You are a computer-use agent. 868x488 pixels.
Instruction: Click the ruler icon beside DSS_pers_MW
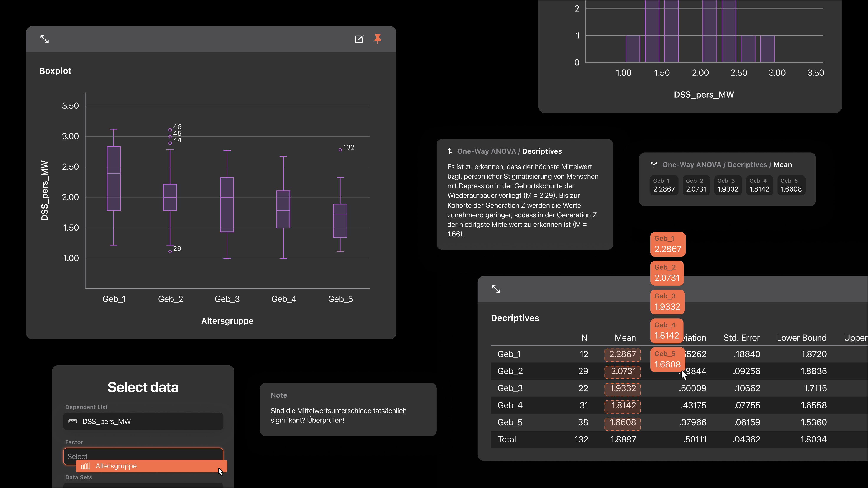point(73,421)
